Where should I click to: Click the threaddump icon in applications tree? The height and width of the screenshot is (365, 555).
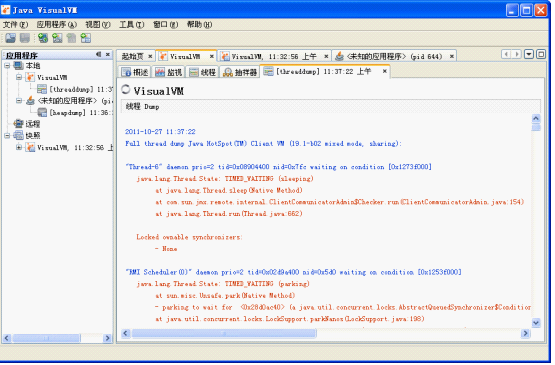(42, 89)
